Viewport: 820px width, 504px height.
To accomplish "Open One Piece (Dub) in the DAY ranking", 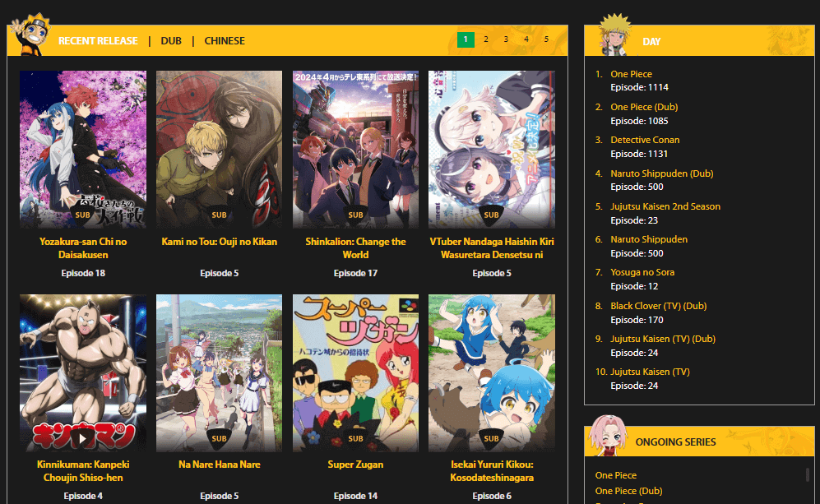I will (644, 107).
